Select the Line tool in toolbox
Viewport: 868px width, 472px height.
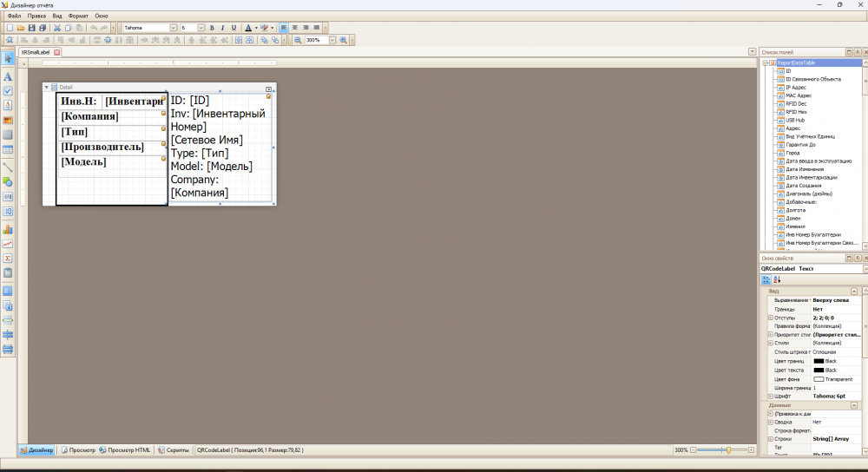point(8,167)
